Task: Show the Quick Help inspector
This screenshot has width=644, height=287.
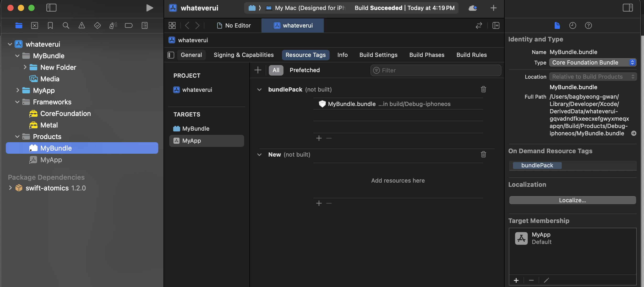Action: pyautogui.click(x=588, y=25)
